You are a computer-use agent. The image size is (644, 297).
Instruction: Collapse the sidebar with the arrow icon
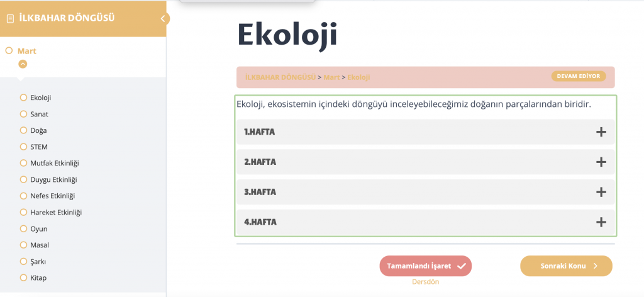[x=163, y=18]
